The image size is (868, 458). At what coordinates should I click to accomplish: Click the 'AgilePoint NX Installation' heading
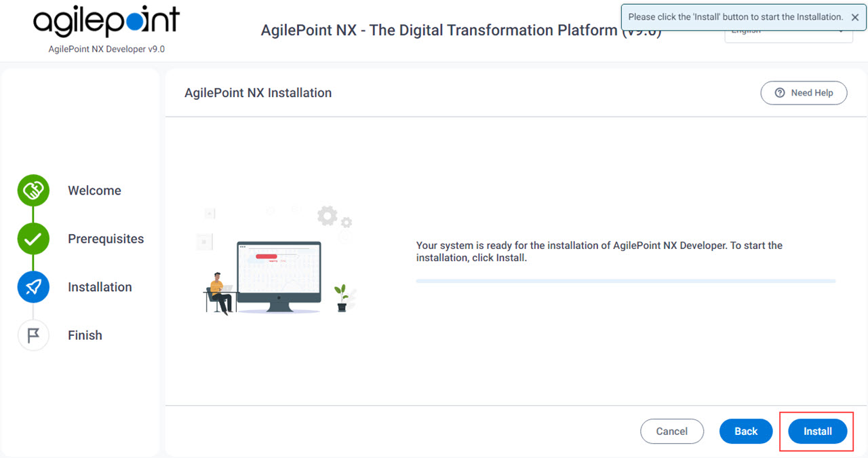pyautogui.click(x=258, y=93)
